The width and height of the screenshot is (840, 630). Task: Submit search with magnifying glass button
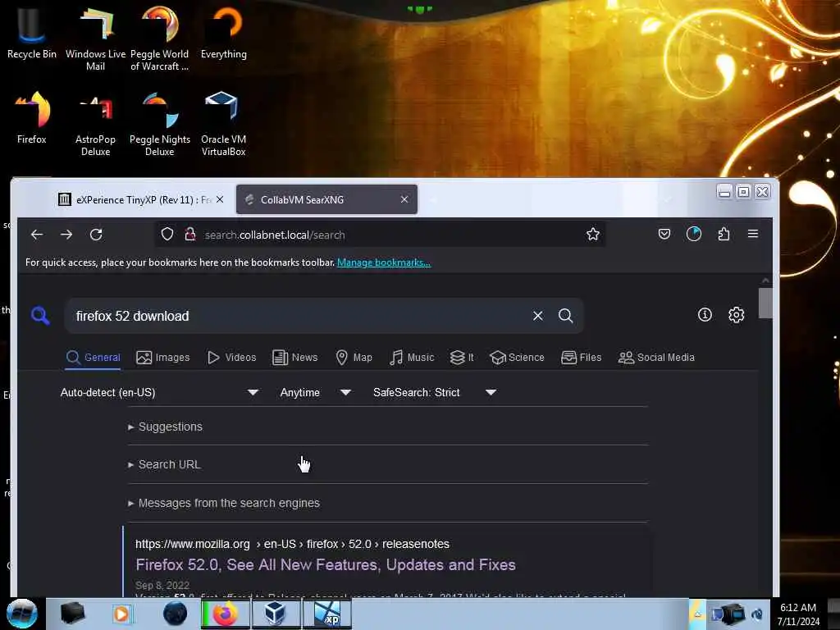[x=566, y=316]
